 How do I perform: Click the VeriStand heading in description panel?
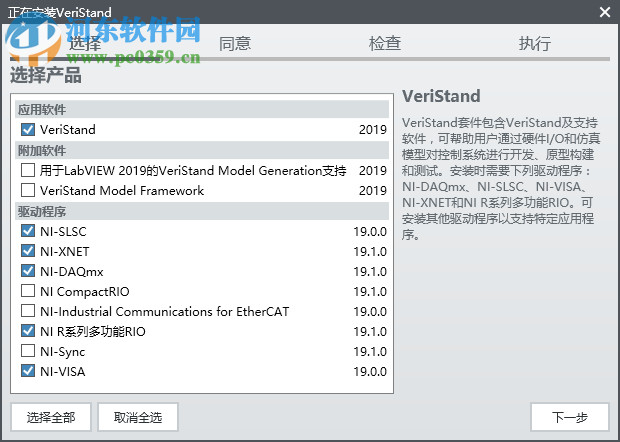[x=441, y=96]
